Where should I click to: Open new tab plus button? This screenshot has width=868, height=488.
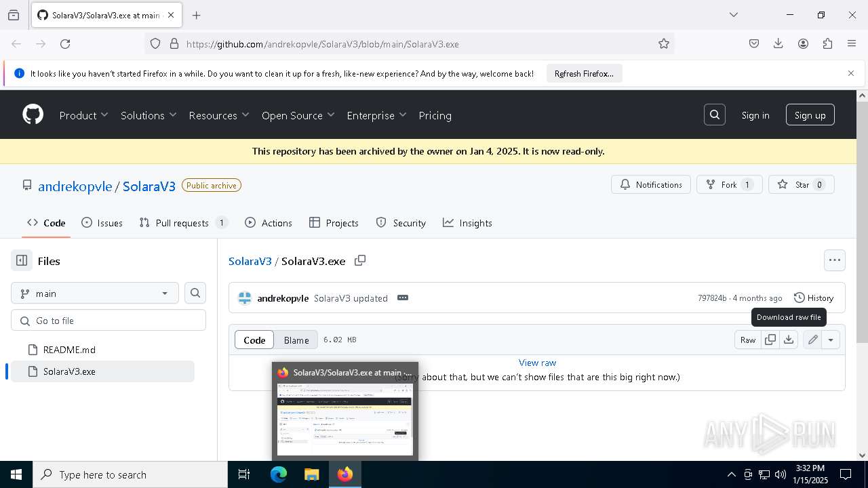tap(197, 15)
